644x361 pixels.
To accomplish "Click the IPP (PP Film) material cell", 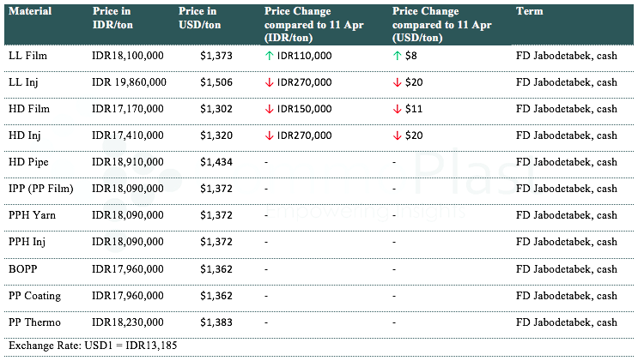I will pos(40,189).
